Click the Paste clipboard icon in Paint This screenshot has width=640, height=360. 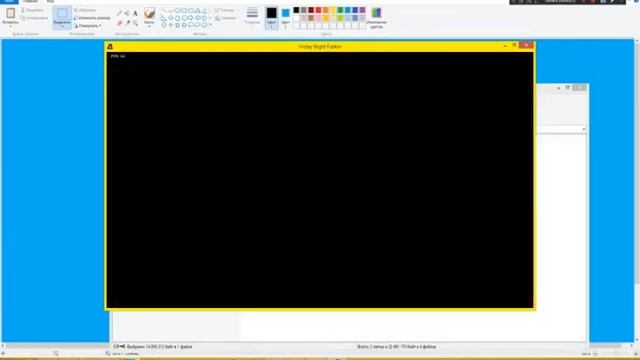pos(11,13)
